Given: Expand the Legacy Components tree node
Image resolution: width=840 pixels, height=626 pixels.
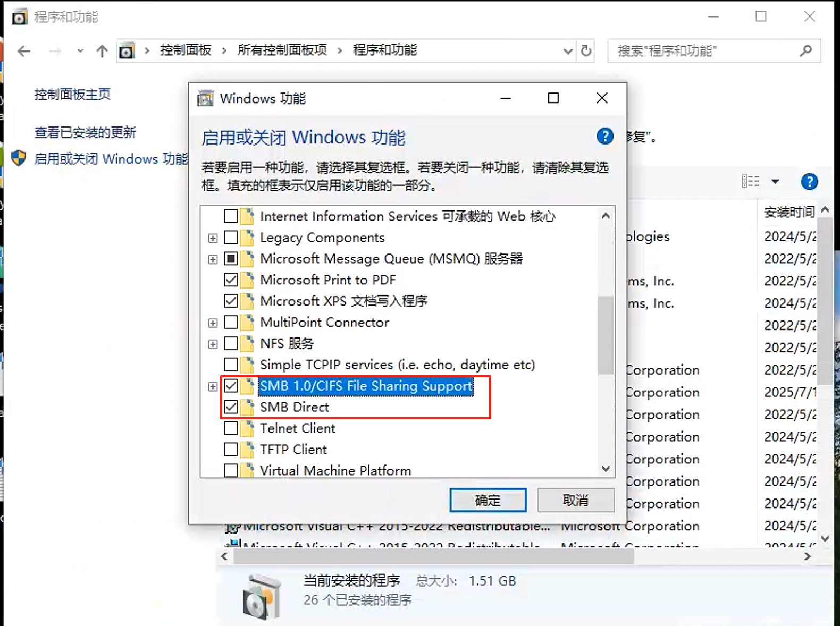Looking at the screenshot, I should (213, 238).
